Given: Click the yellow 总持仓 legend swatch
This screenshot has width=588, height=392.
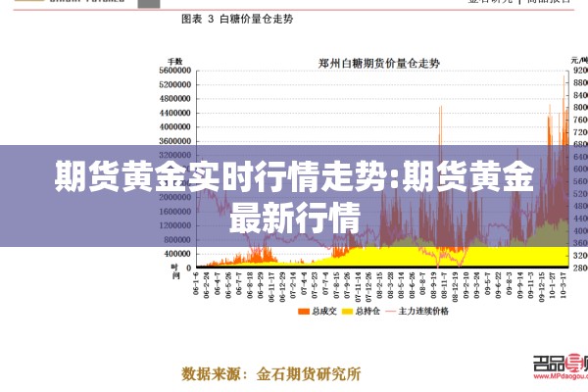Looking at the screenshot, I should point(348,312).
